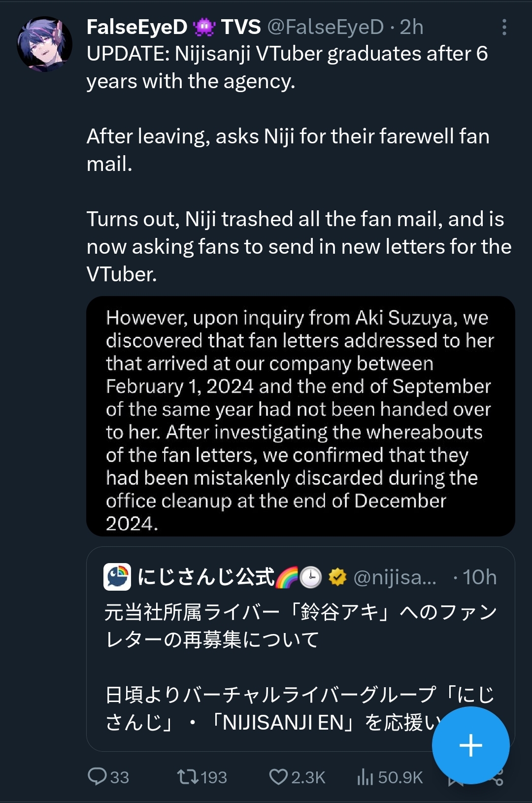
Task: View analytics showing 50.9K views
Action: click(366, 777)
